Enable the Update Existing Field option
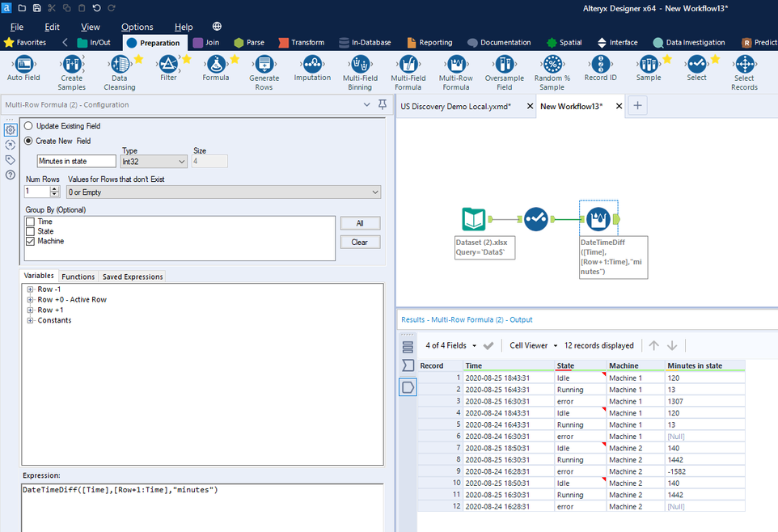Image resolution: width=778 pixels, height=532 pixels. pos(29,126)
